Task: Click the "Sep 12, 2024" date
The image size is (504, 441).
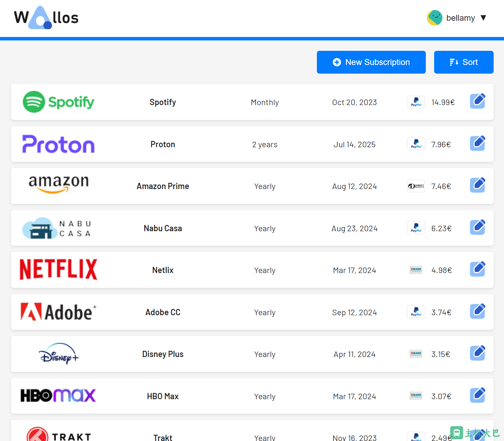Action: (355, 313)
